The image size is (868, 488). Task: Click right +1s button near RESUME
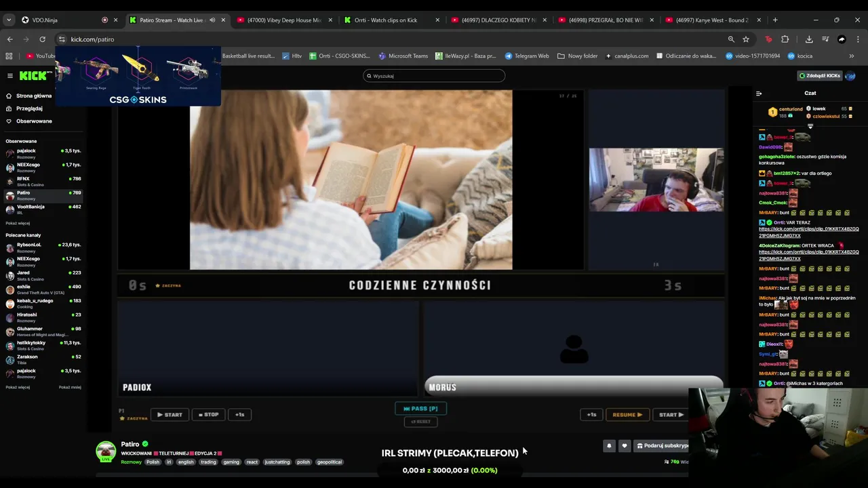592,414
